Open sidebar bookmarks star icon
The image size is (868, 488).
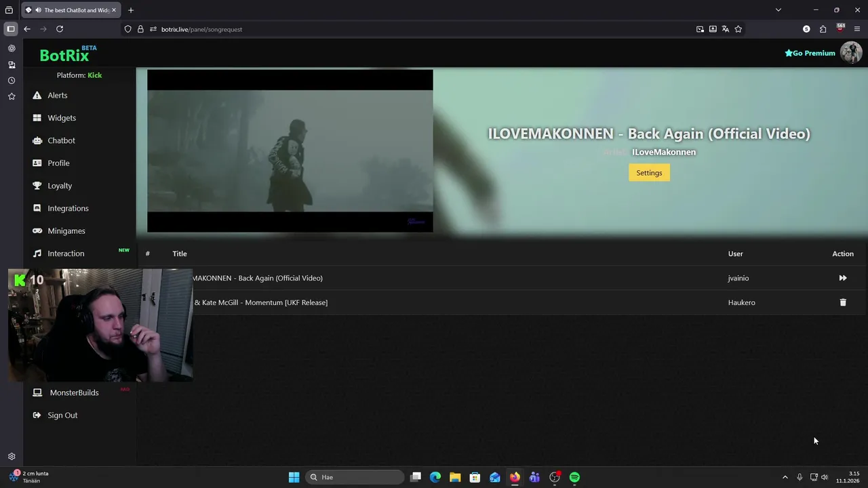tap(12, 97)
